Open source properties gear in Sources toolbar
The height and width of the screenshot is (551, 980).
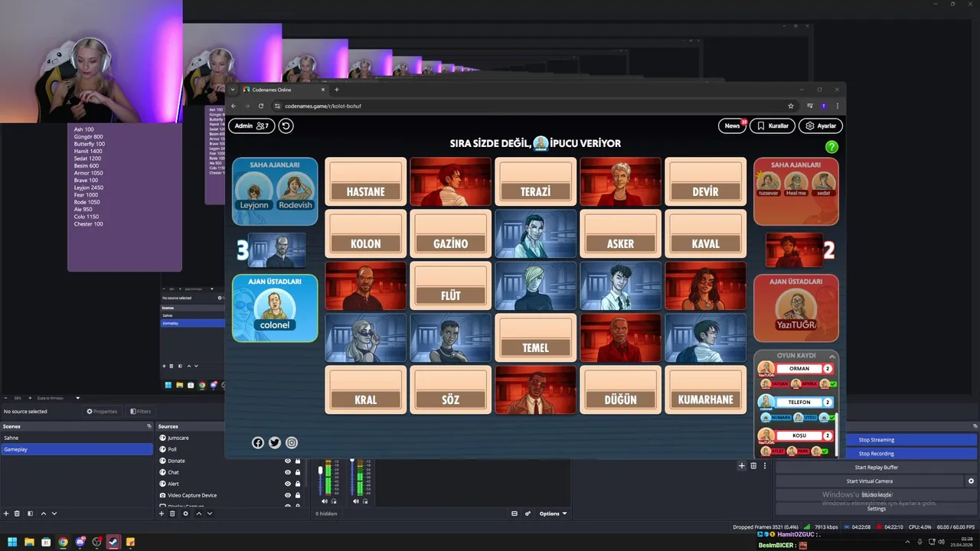[185, 514]
